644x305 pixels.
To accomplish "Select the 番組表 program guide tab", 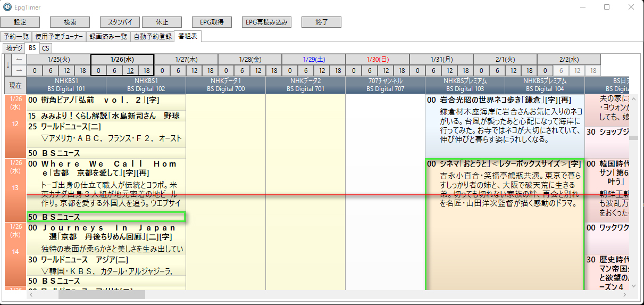I will coord(188,36).
